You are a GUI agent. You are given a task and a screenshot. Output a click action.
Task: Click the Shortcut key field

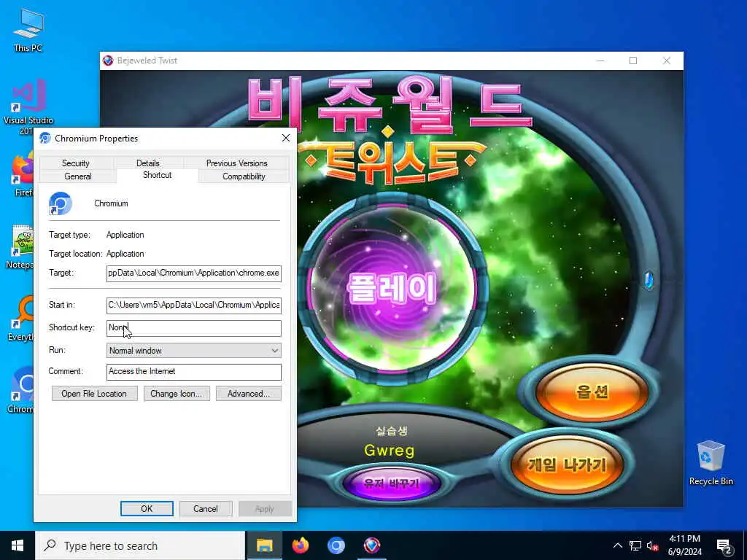coord(194,328)
